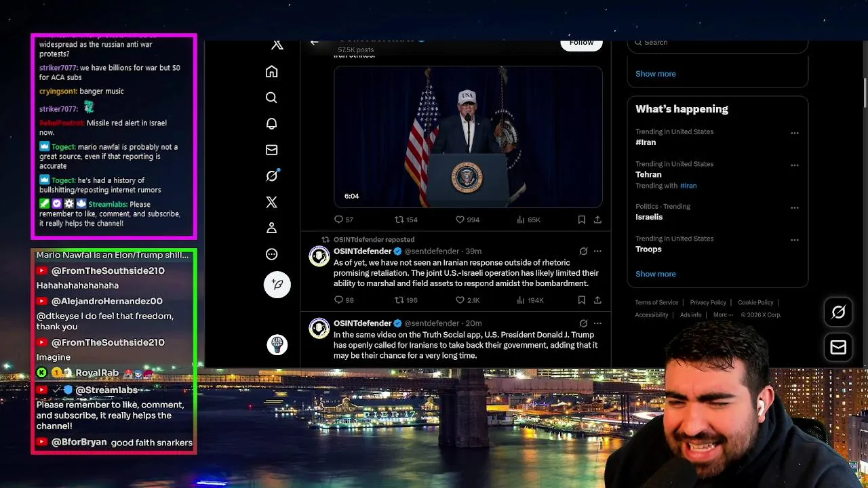Like the post with 2.1K likes

467,300
